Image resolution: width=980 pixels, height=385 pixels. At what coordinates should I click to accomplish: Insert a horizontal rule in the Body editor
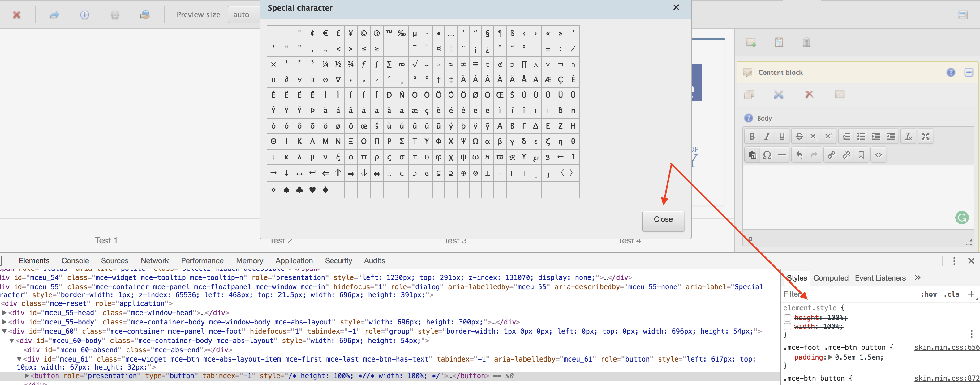pos(782,155)
